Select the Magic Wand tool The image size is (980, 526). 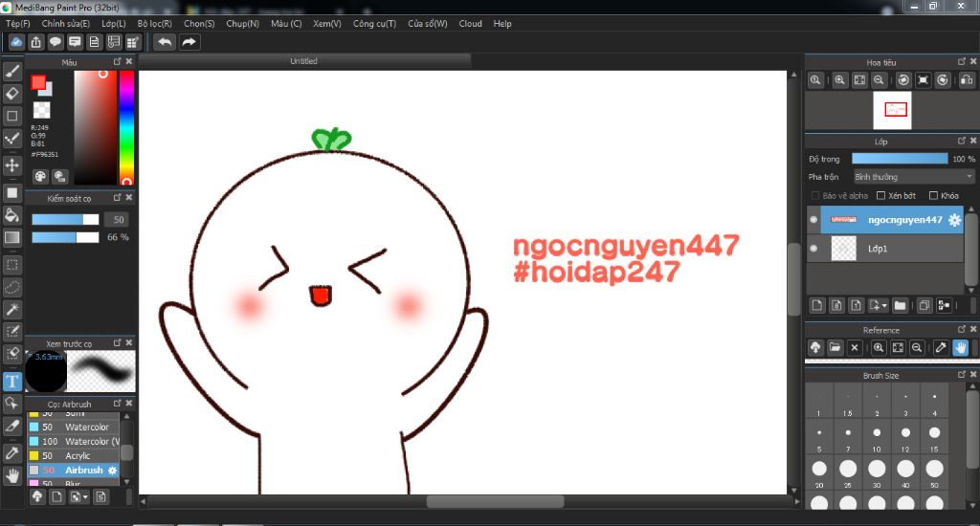11,309
